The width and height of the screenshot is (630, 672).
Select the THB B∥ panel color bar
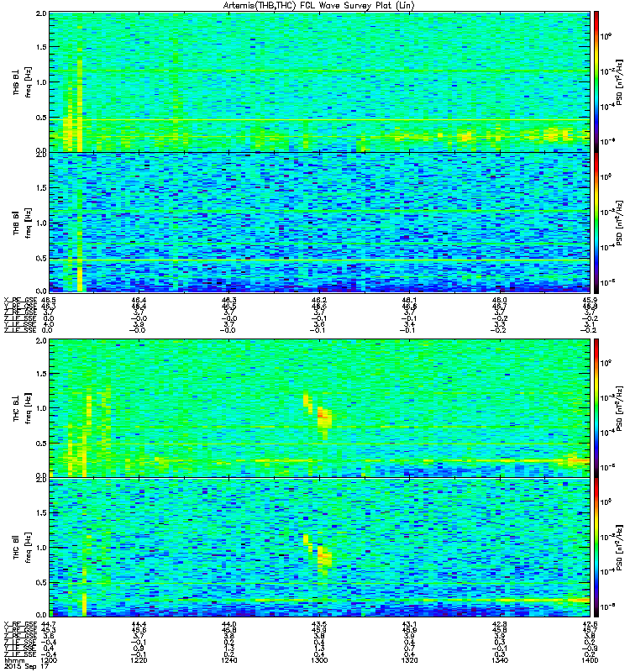[596, 223]
